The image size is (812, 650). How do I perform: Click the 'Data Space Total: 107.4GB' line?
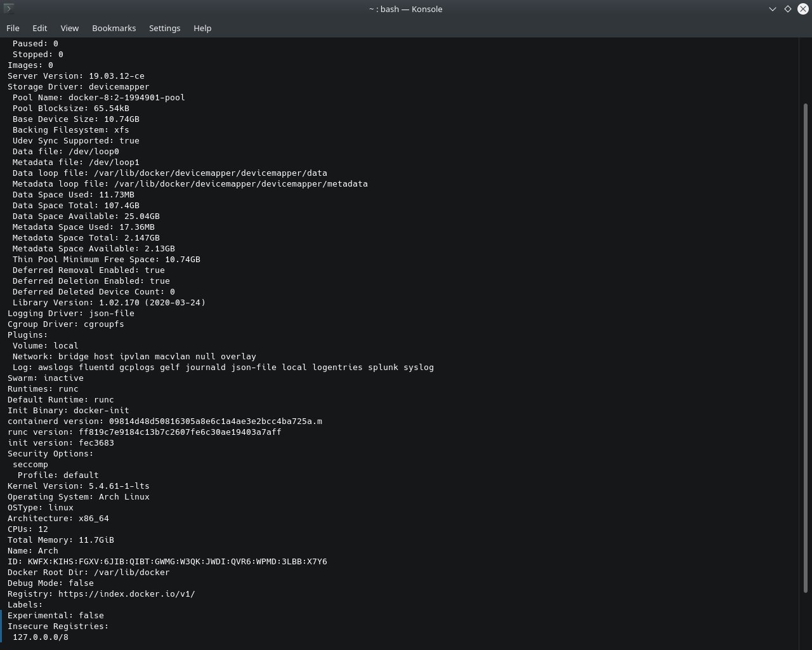76,206
